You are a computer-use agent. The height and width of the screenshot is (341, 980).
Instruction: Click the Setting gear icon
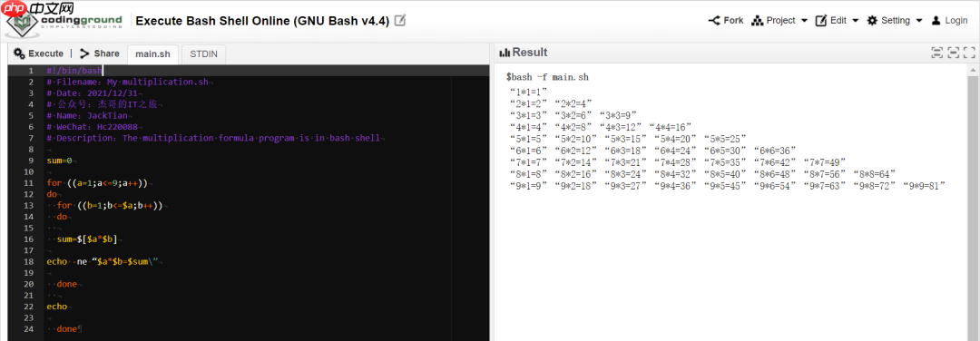coord(872,21)
